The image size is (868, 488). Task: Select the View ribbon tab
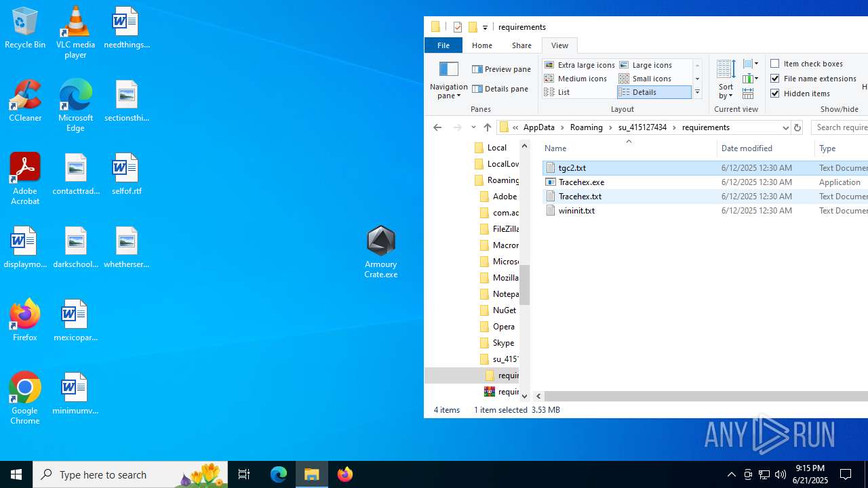[559, 45]
